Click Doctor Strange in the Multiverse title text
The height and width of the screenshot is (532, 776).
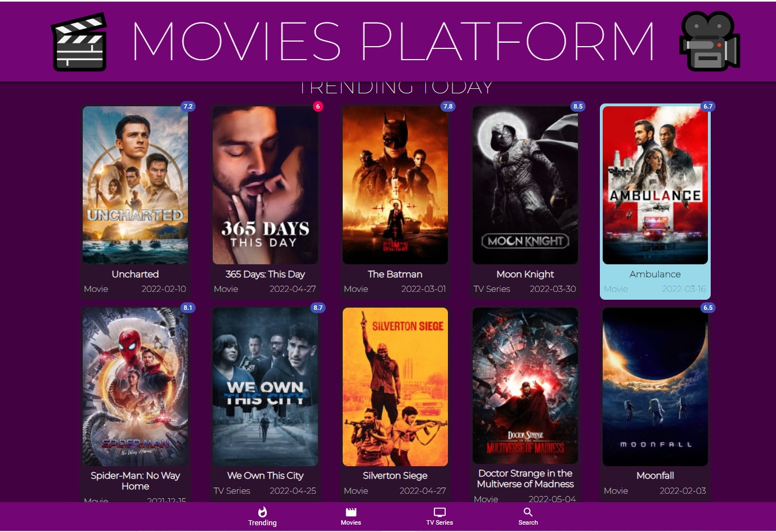[x=525, y=479]
